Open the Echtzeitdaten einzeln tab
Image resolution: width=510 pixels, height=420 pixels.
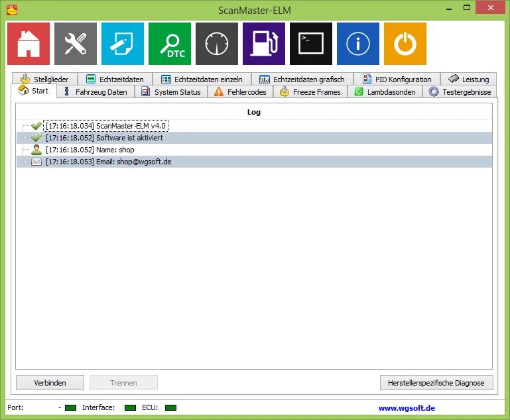pos(202,79)
